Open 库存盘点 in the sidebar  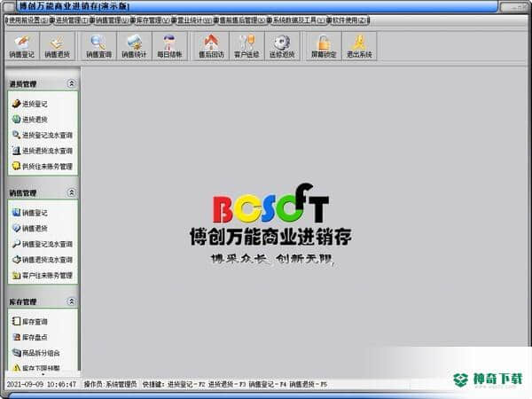30,337
